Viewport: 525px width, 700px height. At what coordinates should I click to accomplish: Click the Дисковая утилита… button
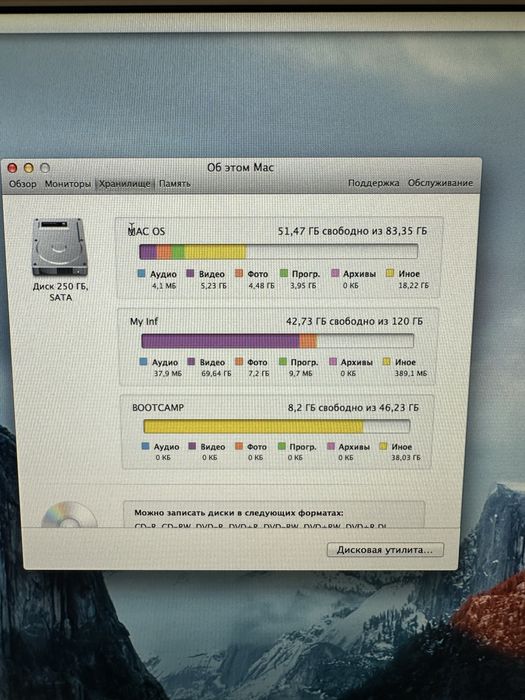pyautogui.click(x=385, y=550)
